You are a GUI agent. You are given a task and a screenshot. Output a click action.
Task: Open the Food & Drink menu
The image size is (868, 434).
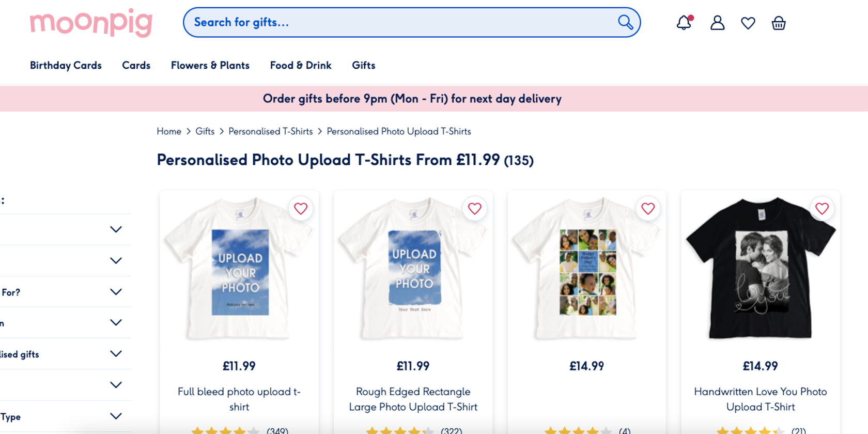point(301,66)
